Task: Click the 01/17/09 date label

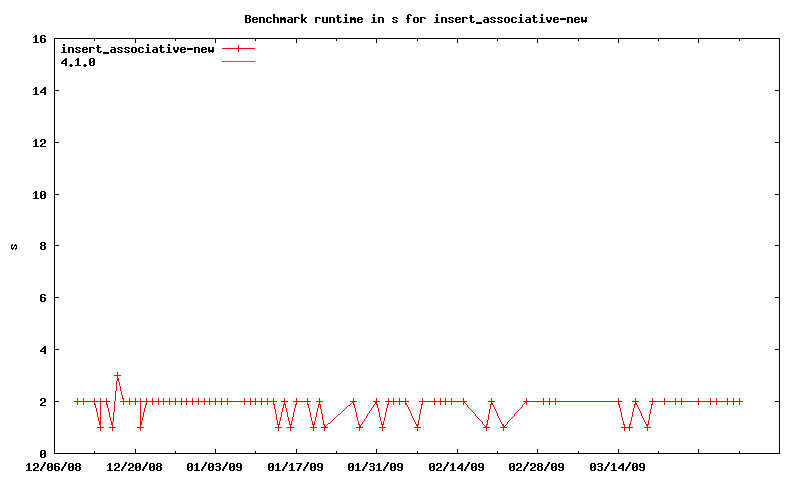Action: click(x=296, y=466)
